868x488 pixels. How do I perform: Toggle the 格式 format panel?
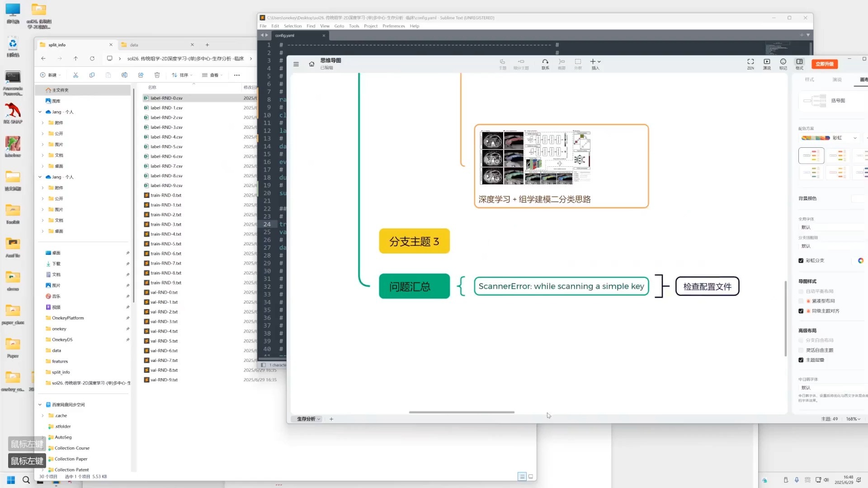point(799,64)
